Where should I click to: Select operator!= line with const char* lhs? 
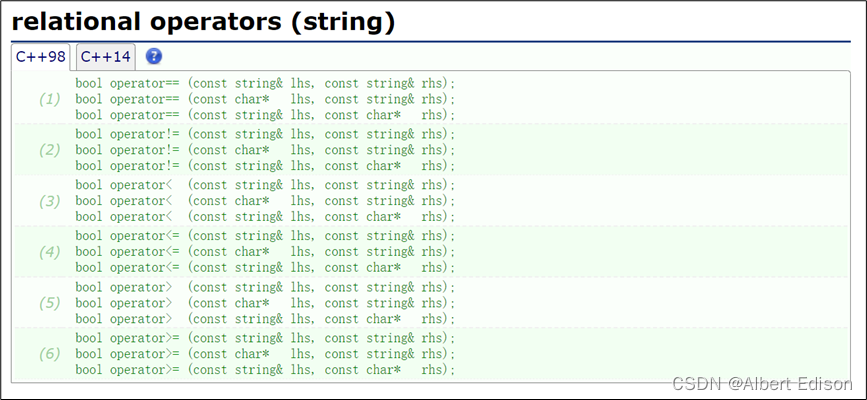[265, 150]
